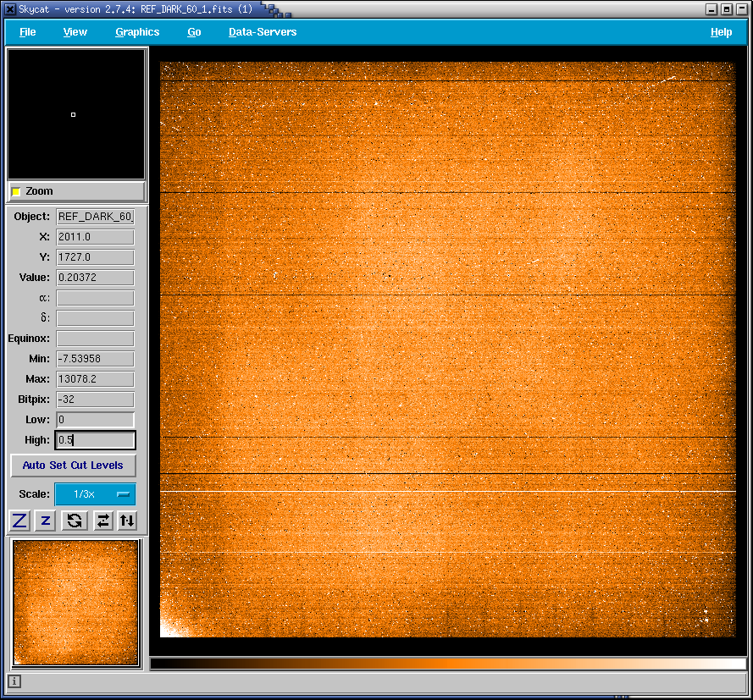Click the X coordinate field

(95, 237)
